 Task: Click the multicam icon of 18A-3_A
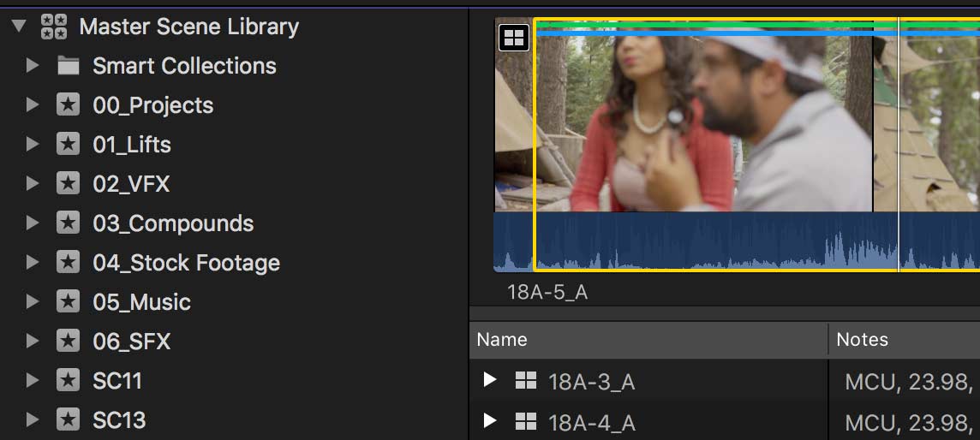coord(526,380)
